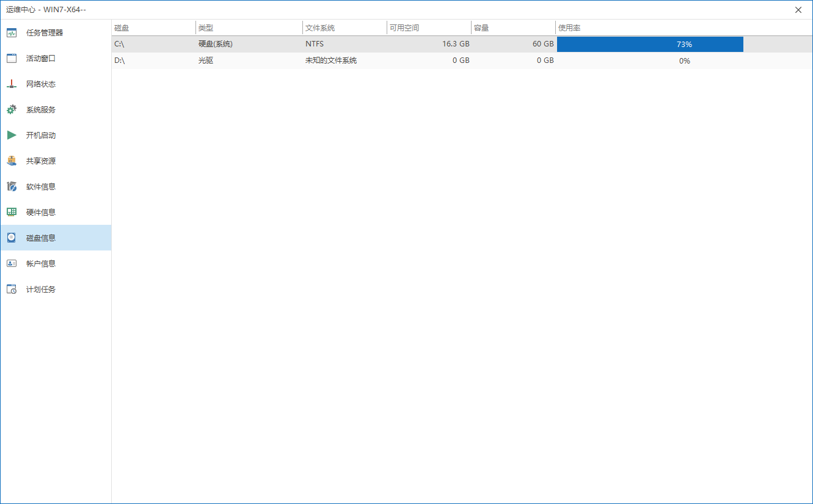
Task: Click the 帐户信息 ID card icon
Action: [x=12, y=263]
